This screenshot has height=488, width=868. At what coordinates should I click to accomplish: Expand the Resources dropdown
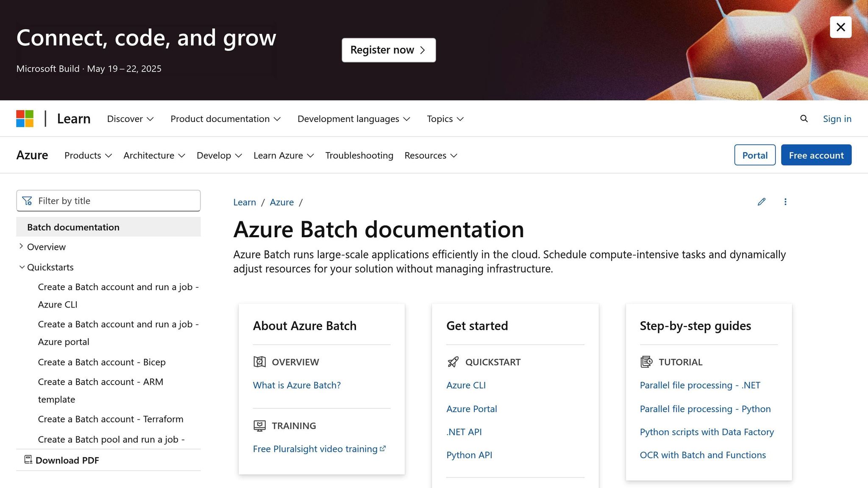[431, 155]
